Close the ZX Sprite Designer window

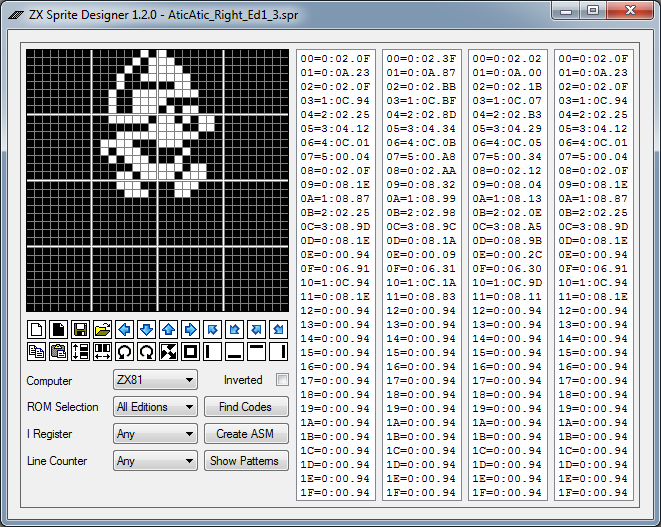pos(630,11)
